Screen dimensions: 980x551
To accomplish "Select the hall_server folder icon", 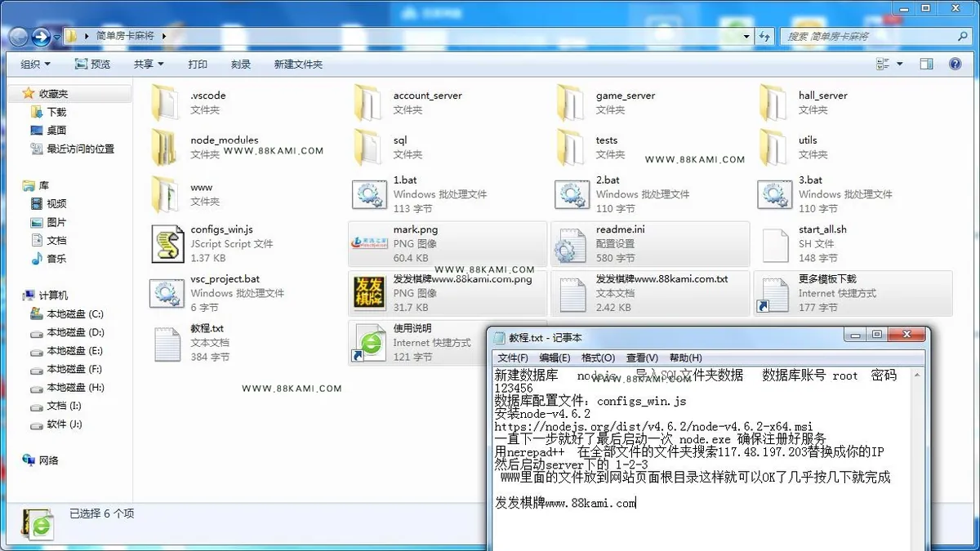I will coord(773,102).
